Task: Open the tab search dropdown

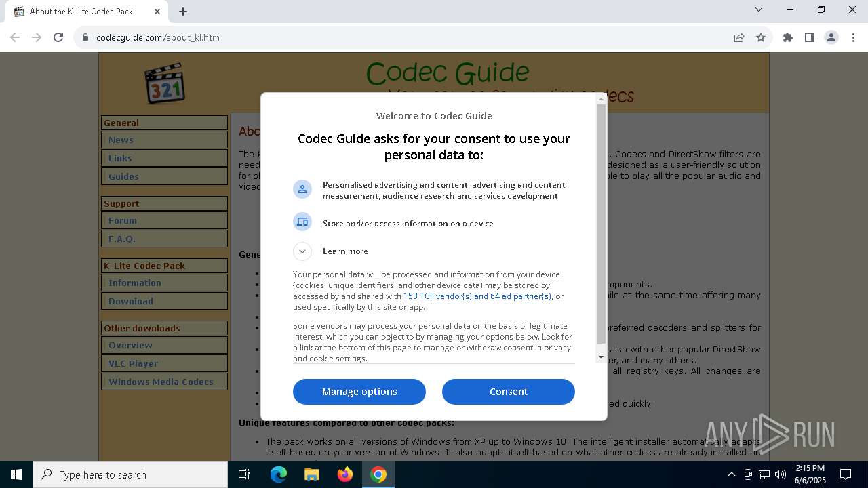Action: click(759, 10)
